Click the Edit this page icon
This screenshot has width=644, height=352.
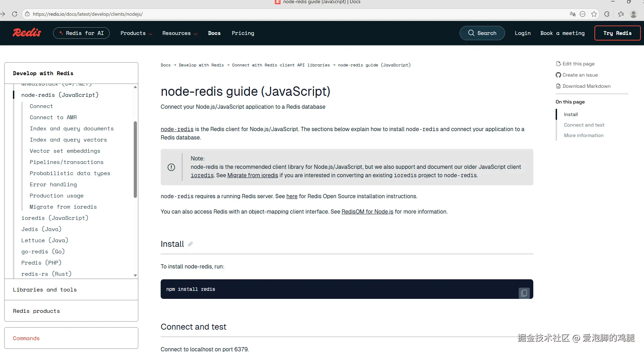(x=558, y=64)
